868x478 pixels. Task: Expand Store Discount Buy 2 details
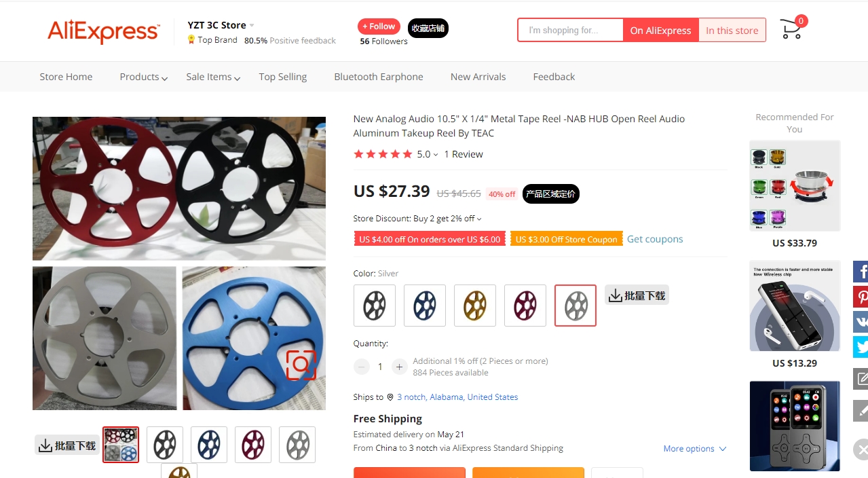pos(417,219)
